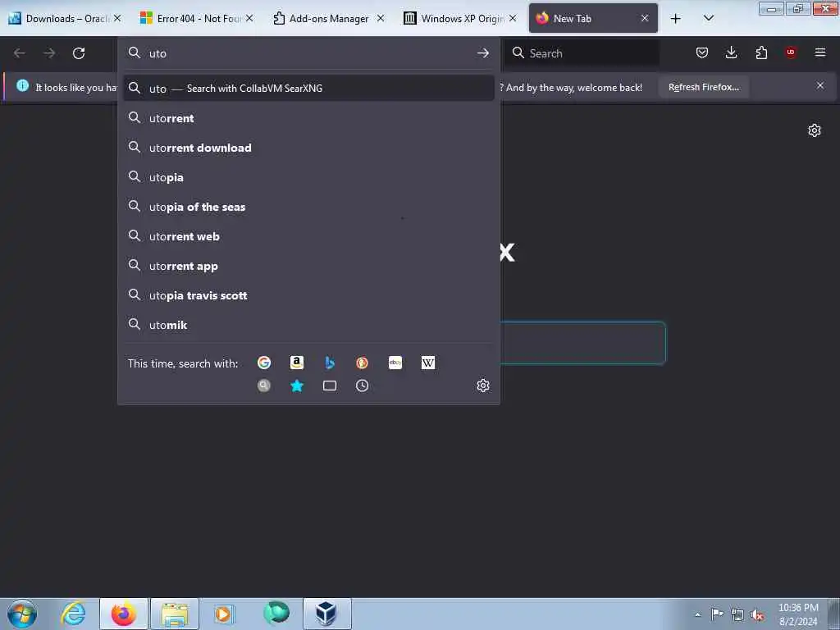Search bookmarks using the star icon

coord(297,386)
